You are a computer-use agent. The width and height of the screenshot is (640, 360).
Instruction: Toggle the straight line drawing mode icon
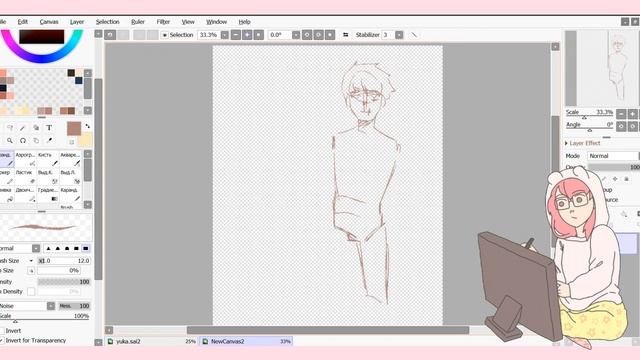(414, 35)
